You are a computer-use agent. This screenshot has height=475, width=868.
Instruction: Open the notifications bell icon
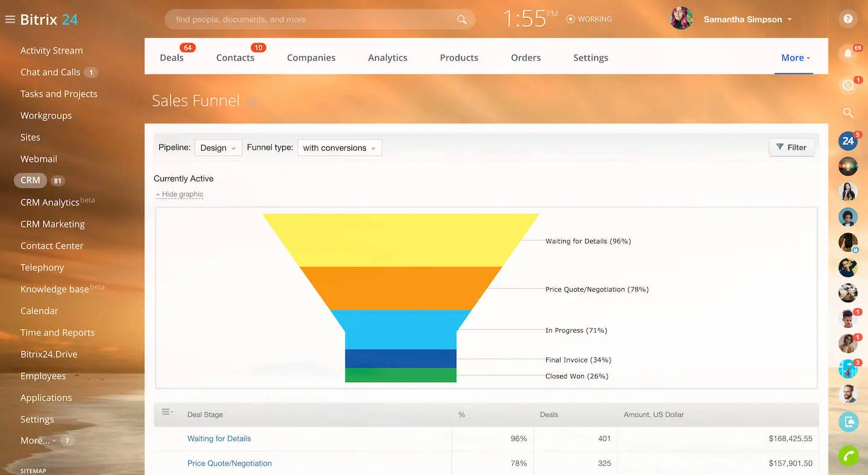coord(848,54)
